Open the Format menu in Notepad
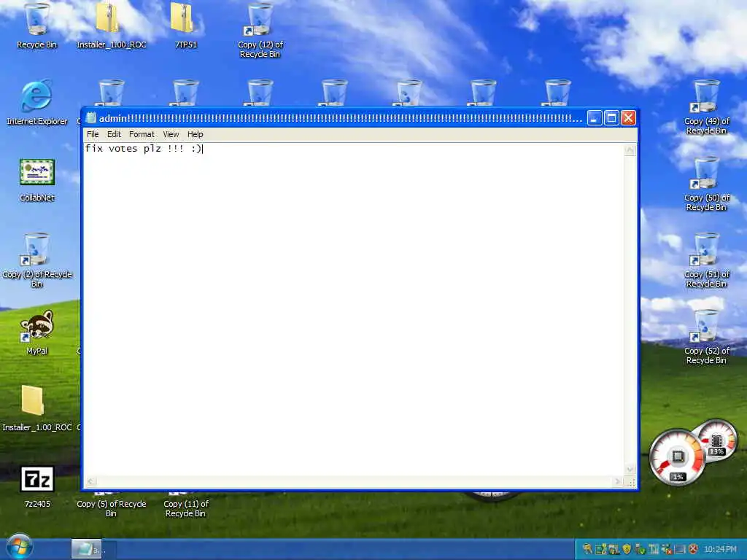Image resolution: width=747 pixels, height=560 pixels. (x=142, y=134)
